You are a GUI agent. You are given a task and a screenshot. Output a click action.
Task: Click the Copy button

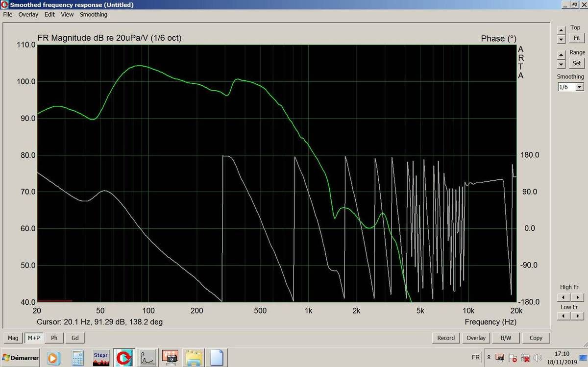point(536,338)
